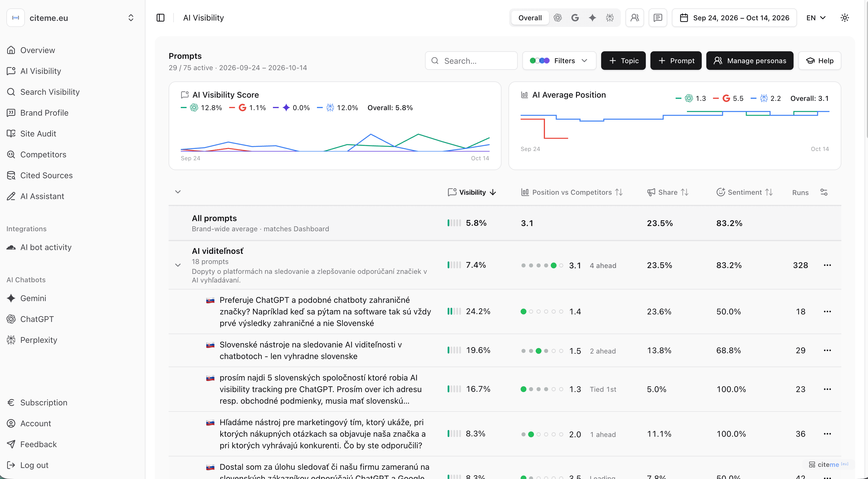This screenshot has width=868, height=479.
Task: Send Feedback from sidebar
Action: [38, 444]
